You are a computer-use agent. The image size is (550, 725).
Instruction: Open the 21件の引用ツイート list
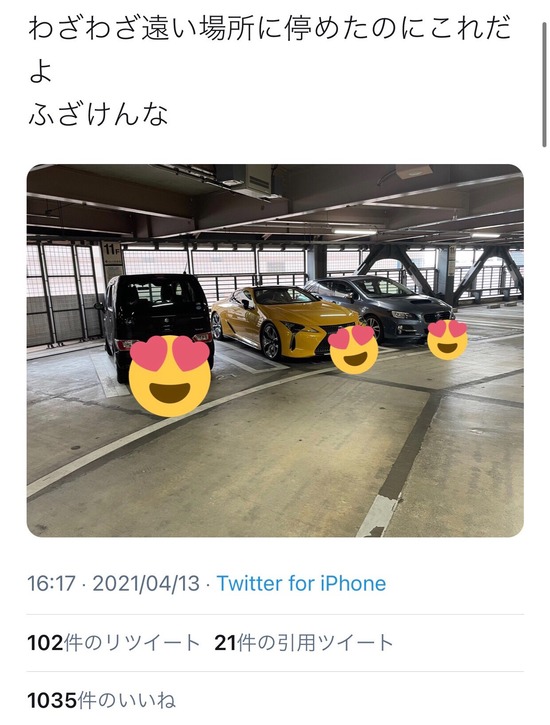(304, 643)
